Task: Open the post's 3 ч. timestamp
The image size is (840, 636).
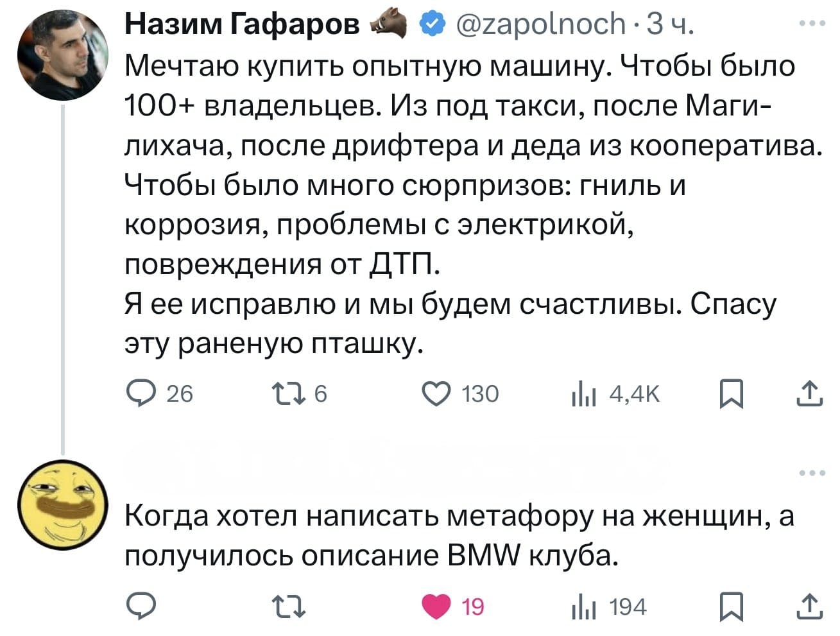Action: [670, 24]
